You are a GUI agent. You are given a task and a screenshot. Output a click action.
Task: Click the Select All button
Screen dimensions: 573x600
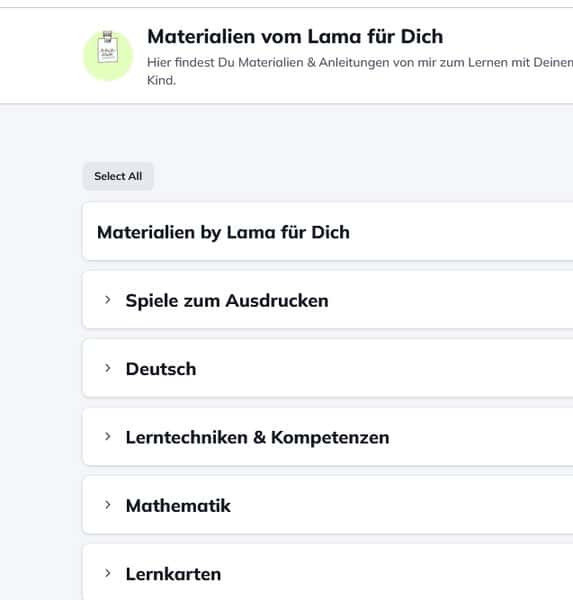[118, 176]
